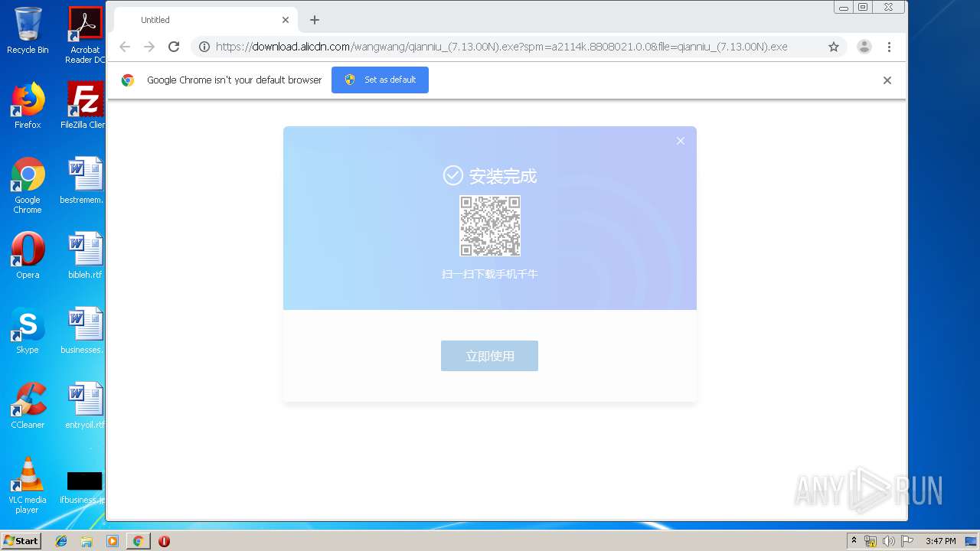Reload the page
The height and width of the screenshot is (551, 980).
[x=174, y=47]
